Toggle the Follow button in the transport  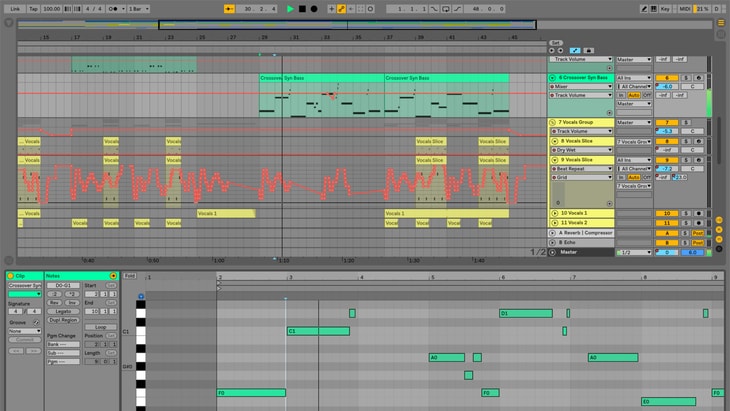pos(229,9)
